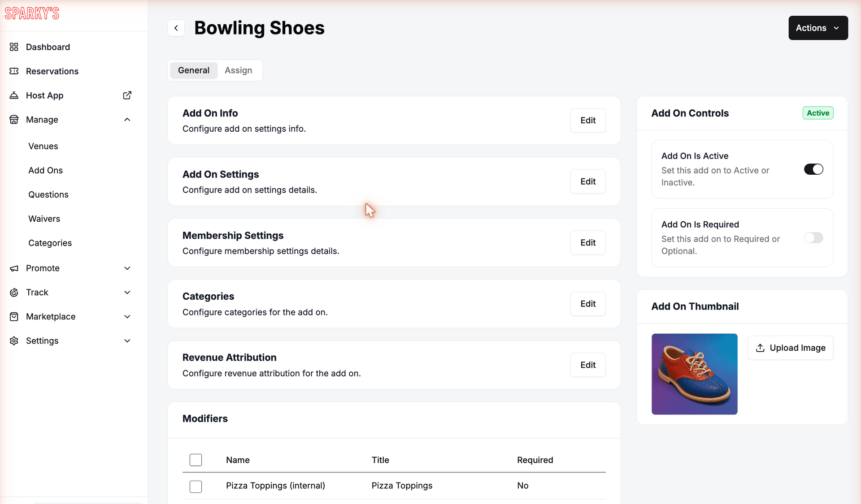Expand the Marketplace section chevron
The width and height of the screenshot is (861, 504).
pyautogui.click(x=127, y=317)
